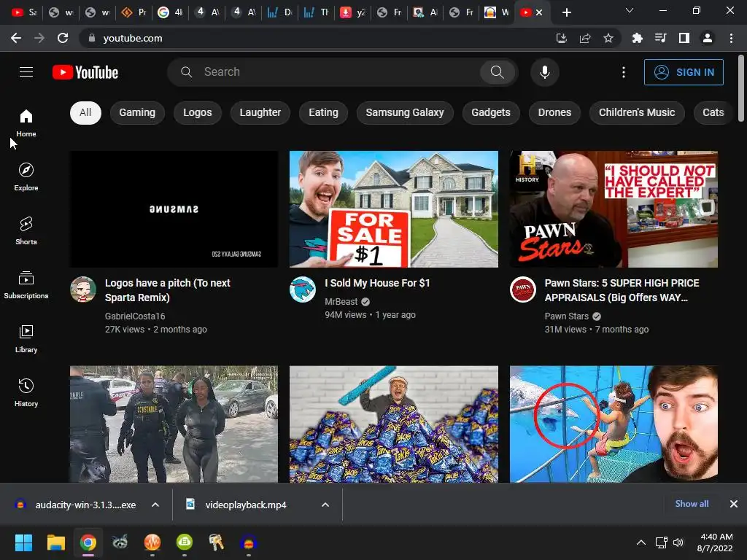The height and width of the screenshot is (560, 747).
Task: Open Pawn Stars 5 SUPER HIGH PRICE title
Action: click(x=622, y=290)
